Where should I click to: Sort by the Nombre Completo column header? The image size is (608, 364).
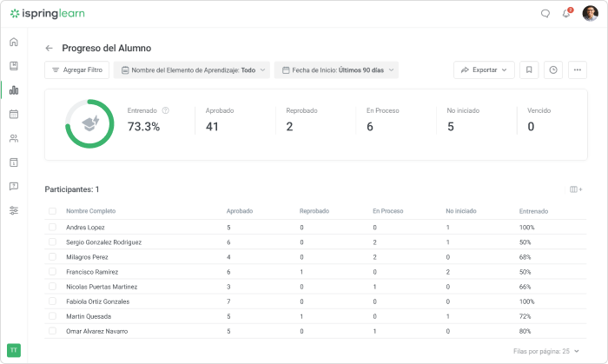(90, 211)
